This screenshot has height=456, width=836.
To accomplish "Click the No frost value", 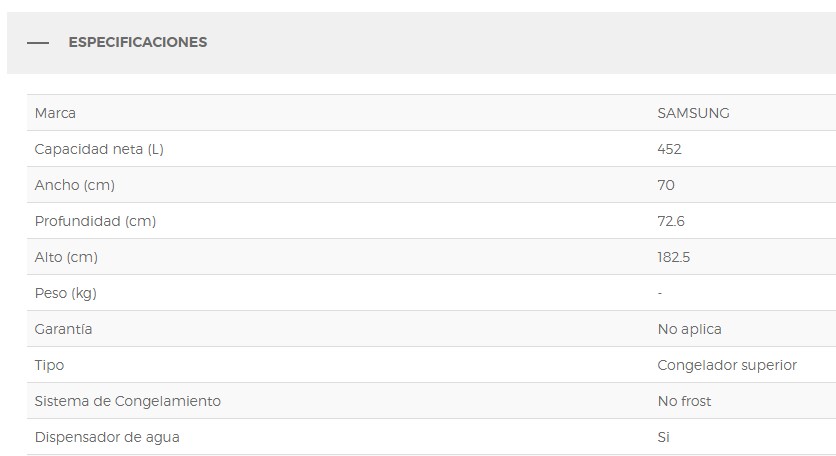I will coord(684,401).
